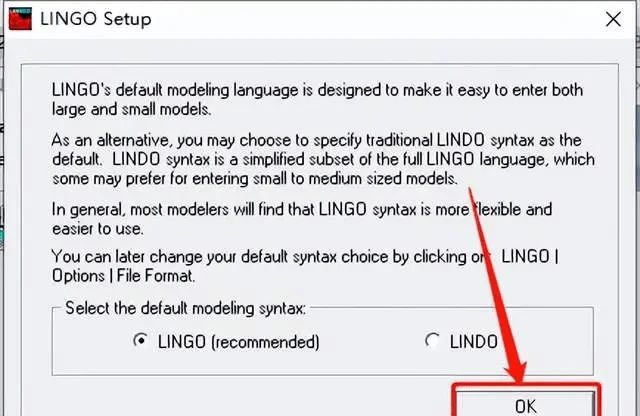The image size is (640, 416).
Task: Click the 'Options | File Format' text
Action: pos(123,276)
